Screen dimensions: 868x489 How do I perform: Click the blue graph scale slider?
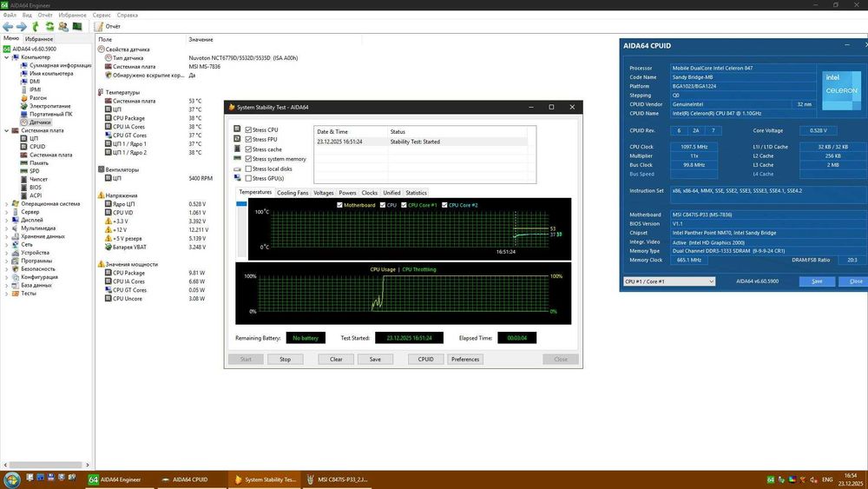[241, 204]
